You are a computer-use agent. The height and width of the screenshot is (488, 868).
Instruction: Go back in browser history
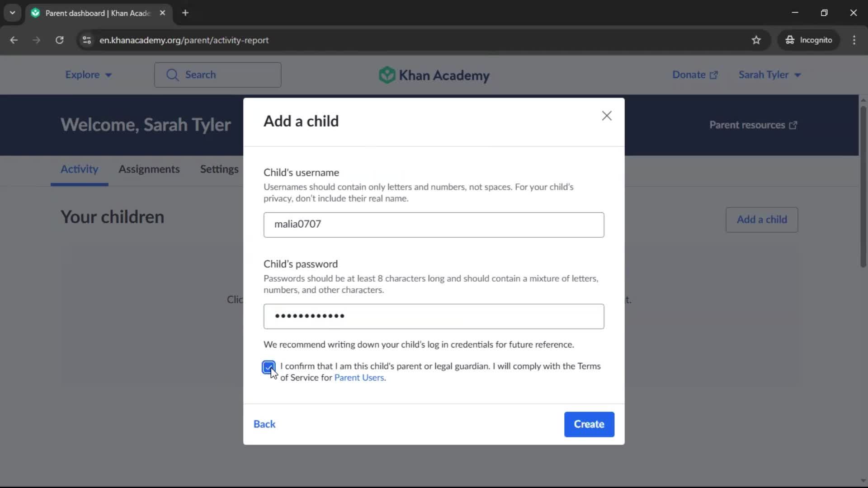pyautogui.click(x=14, y=40)
